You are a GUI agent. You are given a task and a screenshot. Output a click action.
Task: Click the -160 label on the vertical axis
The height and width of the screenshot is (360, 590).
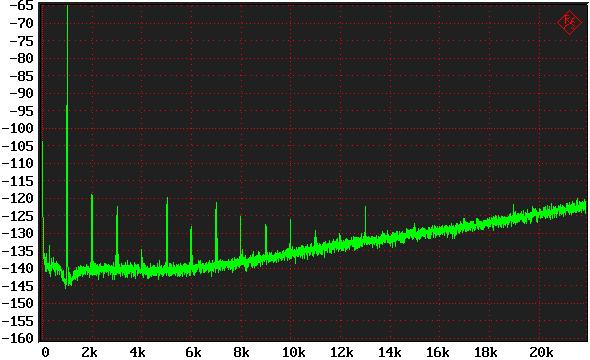18,338
